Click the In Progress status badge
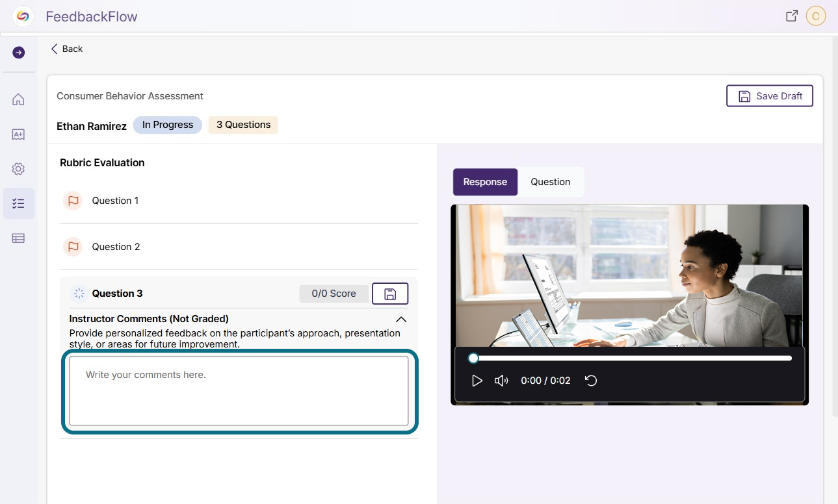Image resolution: width=838 pixels, height=504 pixels. pos(168,125)
